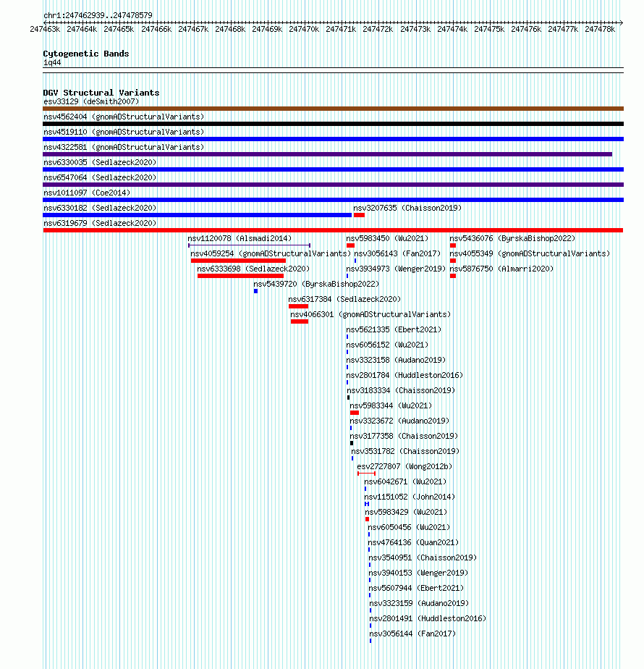Click nsv6319679 (Sedlazeck2020) label

pos(100,223)
